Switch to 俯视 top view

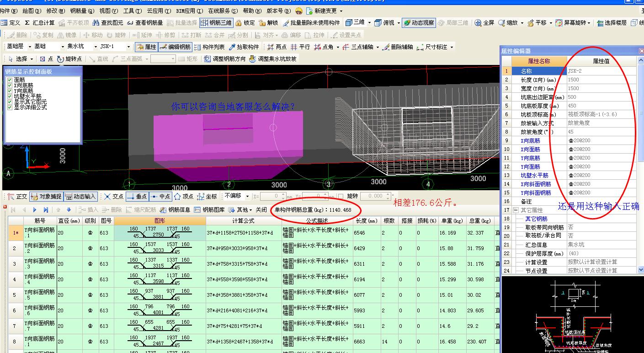click(x=385, y=22)
